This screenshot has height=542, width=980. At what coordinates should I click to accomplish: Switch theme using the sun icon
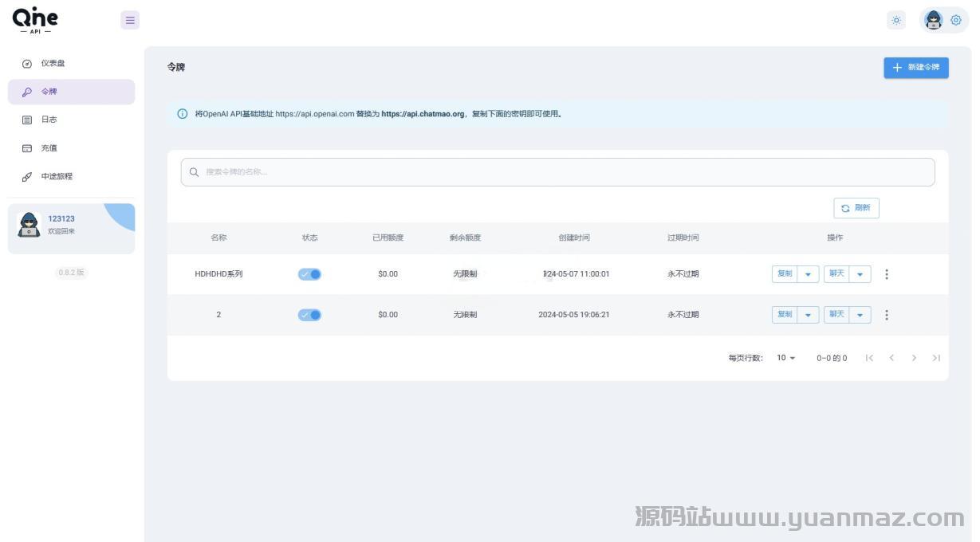(x=896, y=21)
